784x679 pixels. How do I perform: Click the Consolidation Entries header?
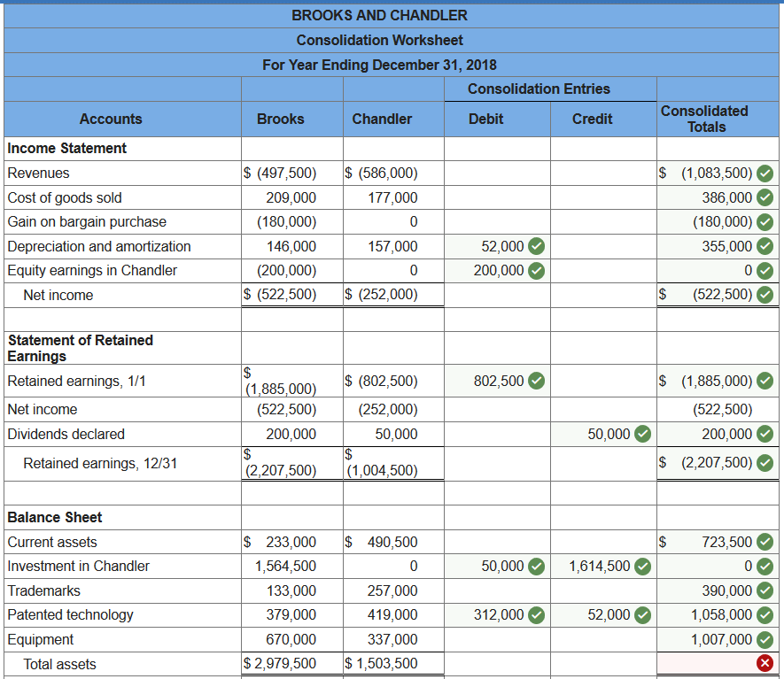[x=539, y=89]
